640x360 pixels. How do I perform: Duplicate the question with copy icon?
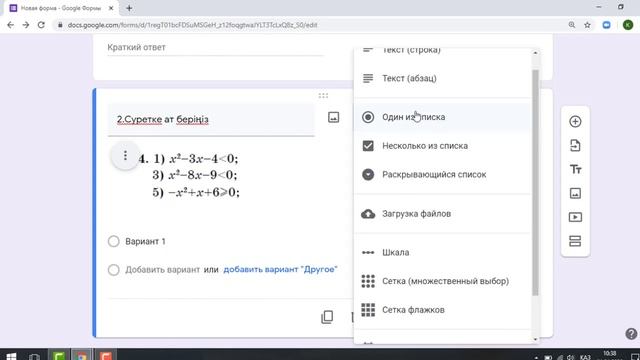327,317
